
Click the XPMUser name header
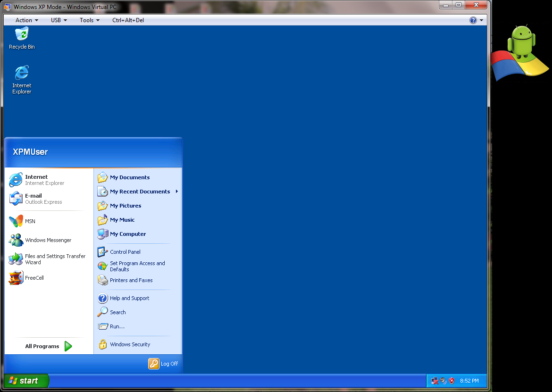point(30,152)
